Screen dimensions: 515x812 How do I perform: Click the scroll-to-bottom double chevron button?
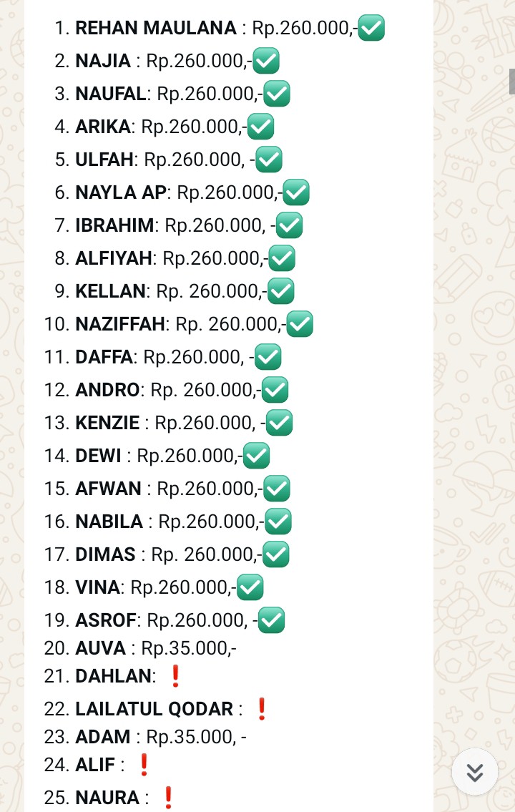475,772
